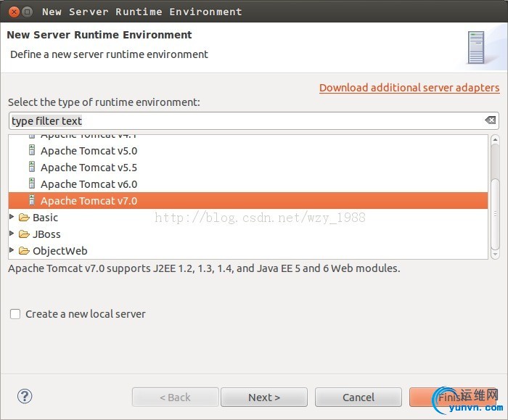Viewport: 508px width, 420px height.
Task: Close the dialog with the red title button
Action: point(14,12)
